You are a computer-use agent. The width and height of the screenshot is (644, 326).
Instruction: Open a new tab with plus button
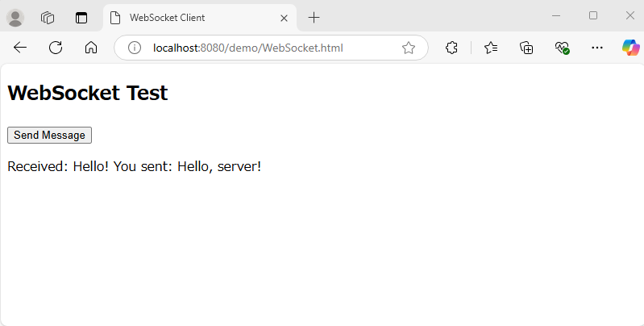coord(314,18)
